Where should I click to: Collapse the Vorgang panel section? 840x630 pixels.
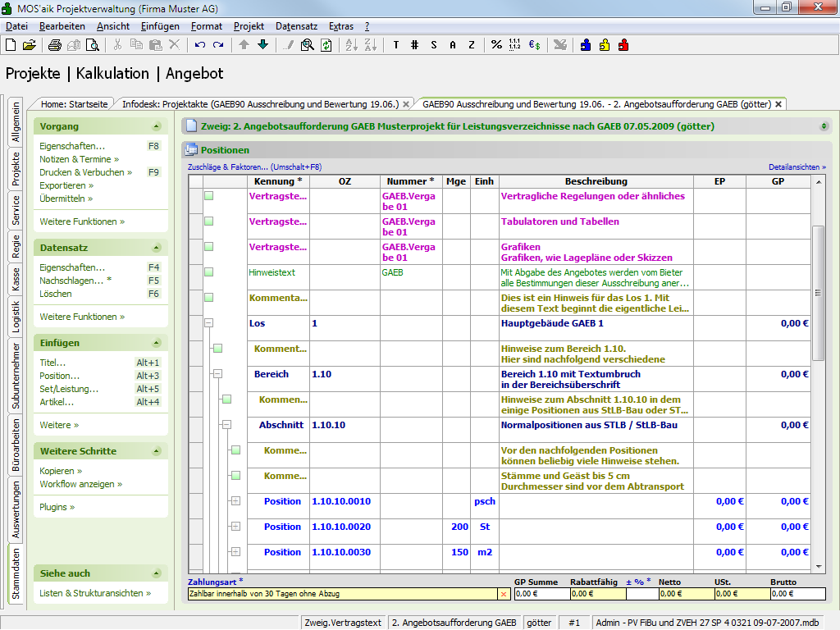[156, 126]
